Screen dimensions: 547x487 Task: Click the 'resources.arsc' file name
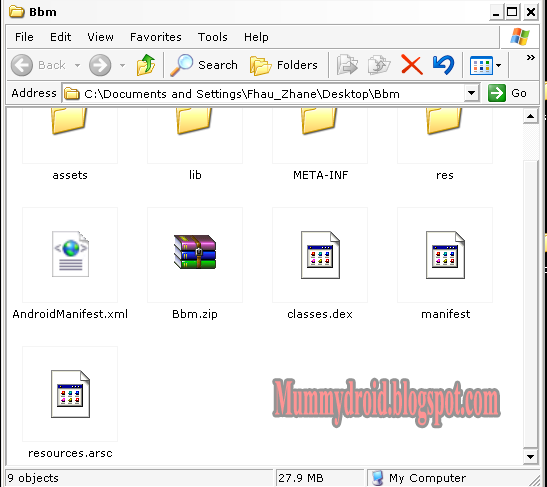[x=70, y=453]
